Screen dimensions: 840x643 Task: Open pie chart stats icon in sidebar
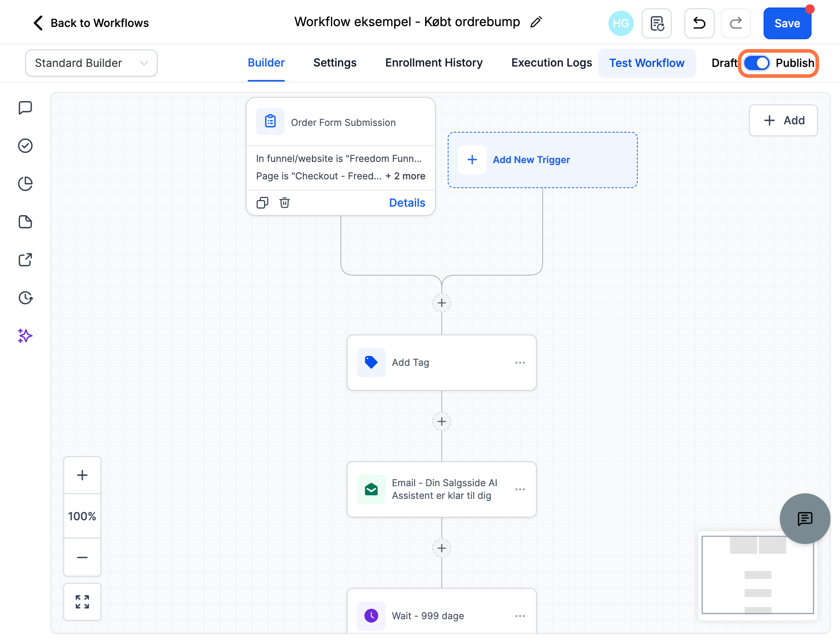pyautogui.click(x=25, y=184)
